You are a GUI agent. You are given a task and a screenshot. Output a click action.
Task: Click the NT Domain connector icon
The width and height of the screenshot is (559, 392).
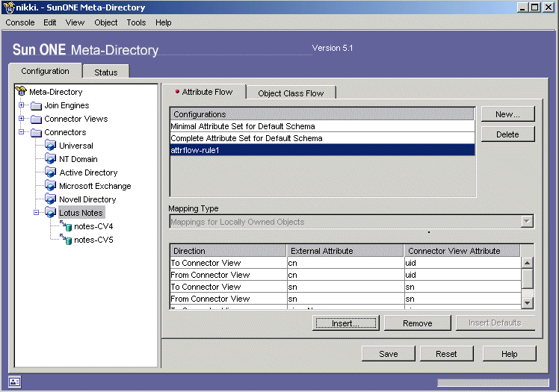[51, 159]
